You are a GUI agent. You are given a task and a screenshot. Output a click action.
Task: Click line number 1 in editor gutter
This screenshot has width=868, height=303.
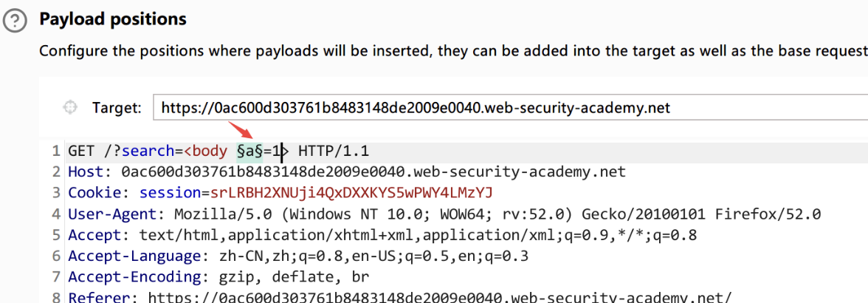[x=56, y=151]
